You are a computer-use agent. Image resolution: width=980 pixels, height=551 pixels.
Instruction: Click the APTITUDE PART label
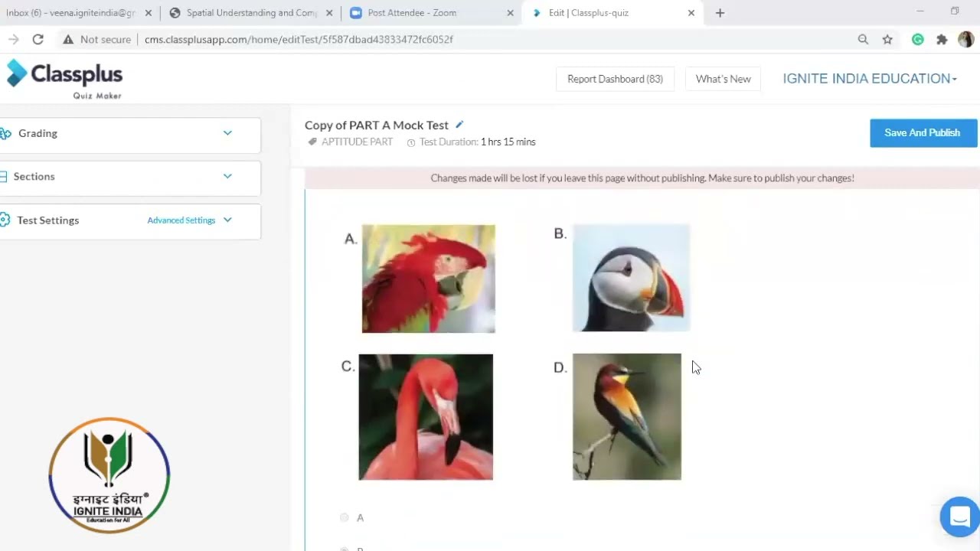point(357,142)
